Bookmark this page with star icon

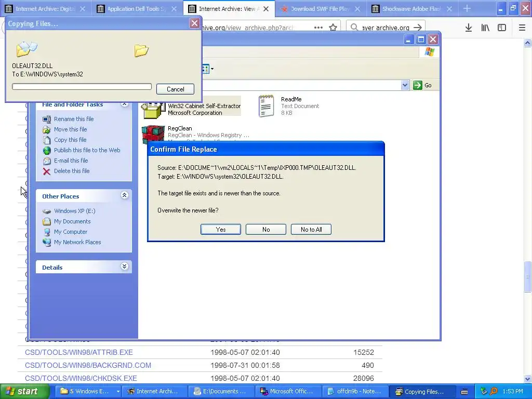click(x=333, y=28)
